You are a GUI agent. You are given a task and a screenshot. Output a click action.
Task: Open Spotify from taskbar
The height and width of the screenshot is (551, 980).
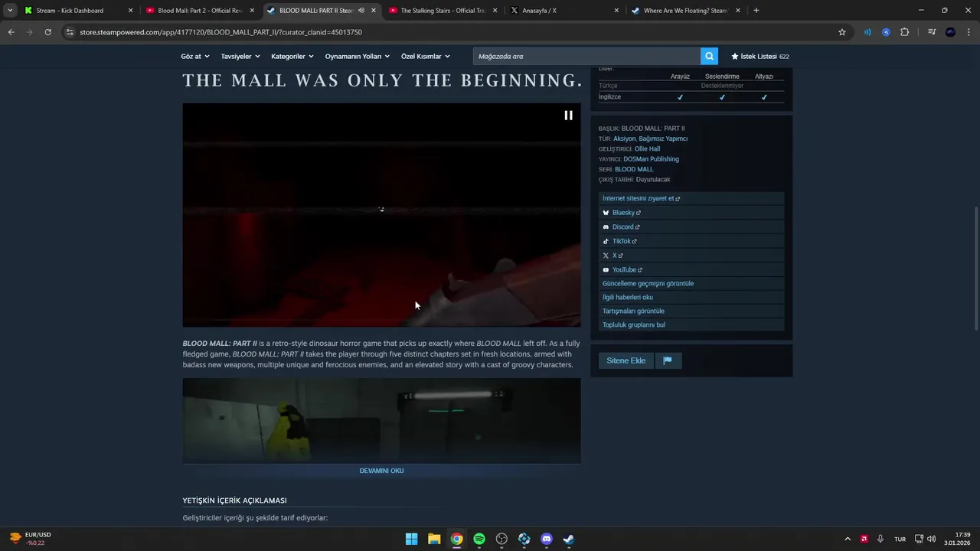[479, 539]
